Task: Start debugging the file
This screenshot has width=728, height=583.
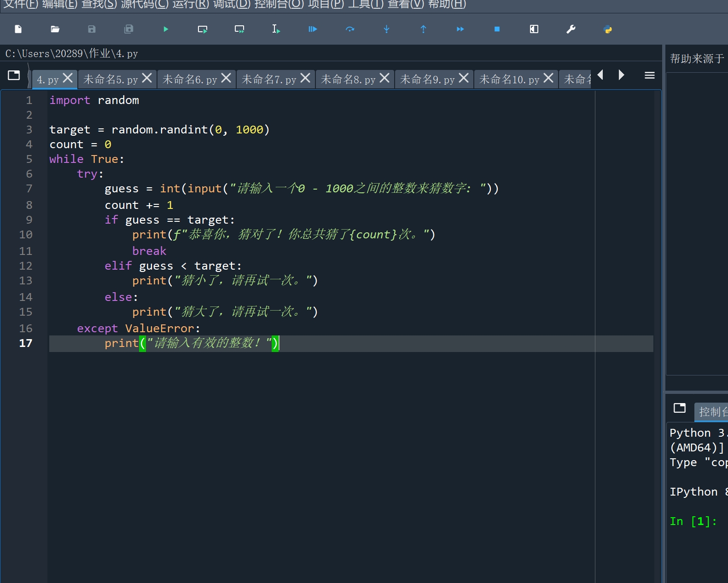Action: (313, 29)
